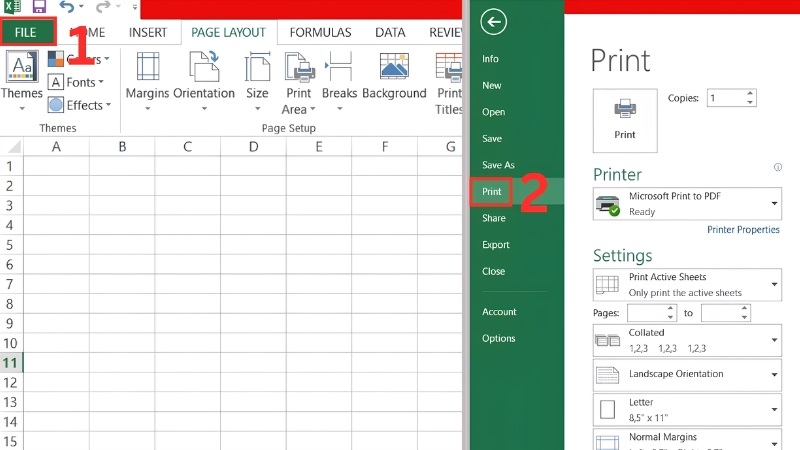Click the Copies number field
This screenshot has height=450, width=800.
[726, 98]
